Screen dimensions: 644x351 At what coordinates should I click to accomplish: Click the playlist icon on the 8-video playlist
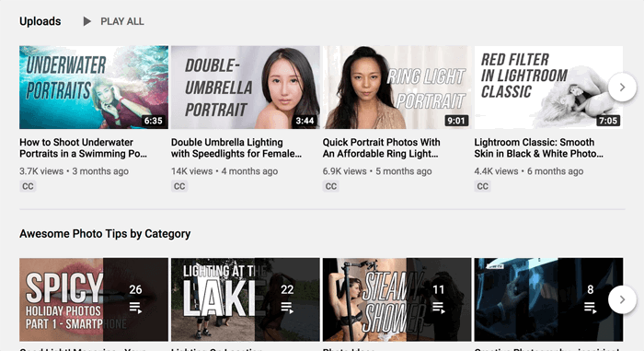pos(591,308)
